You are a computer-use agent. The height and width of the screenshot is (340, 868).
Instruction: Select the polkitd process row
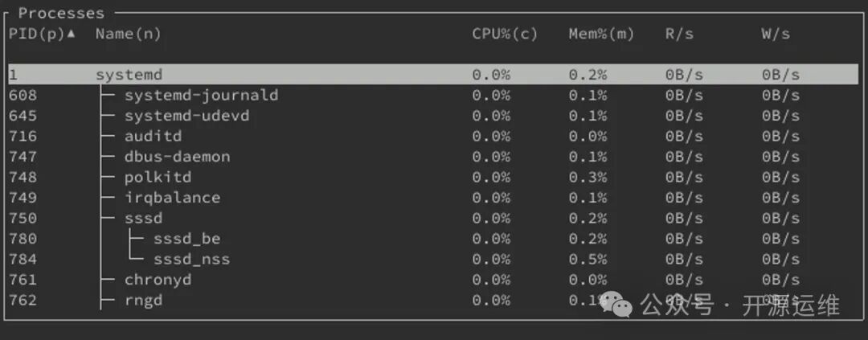pos(158,177)
